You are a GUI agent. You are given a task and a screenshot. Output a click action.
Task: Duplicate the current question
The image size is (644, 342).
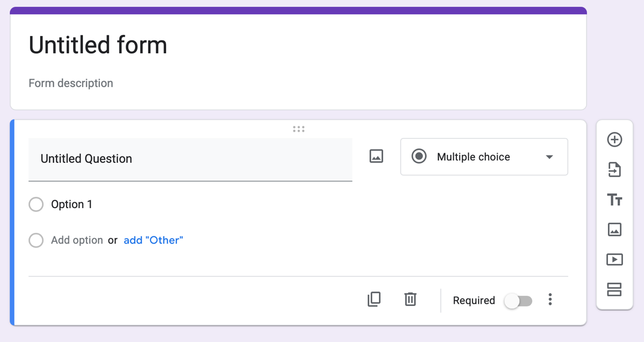click(x=374, y=300)
